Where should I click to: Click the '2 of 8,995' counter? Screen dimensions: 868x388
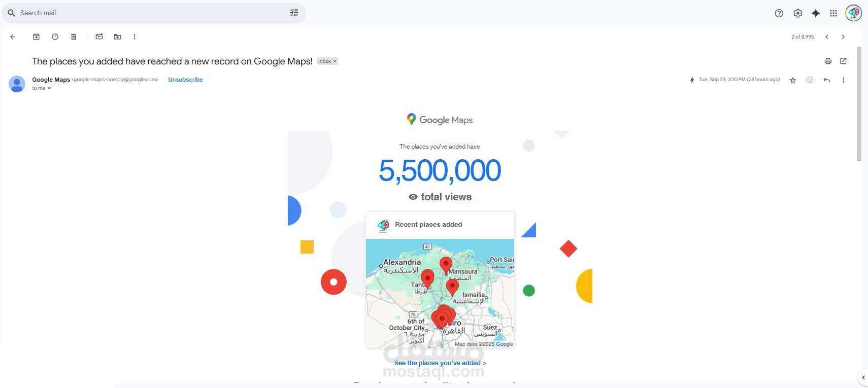pos(803,37)
